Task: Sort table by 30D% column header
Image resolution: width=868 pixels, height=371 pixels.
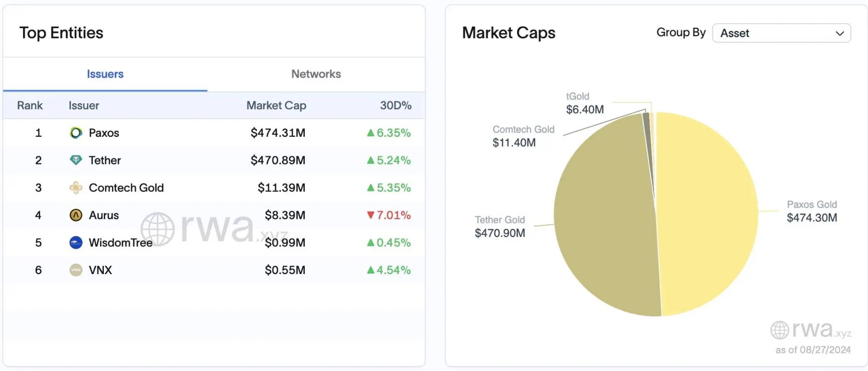Action: point(395,106)
